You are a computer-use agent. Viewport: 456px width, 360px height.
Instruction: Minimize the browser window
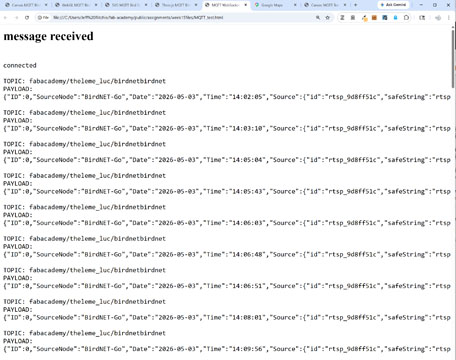pyautogui.click(x=421, y=5)
